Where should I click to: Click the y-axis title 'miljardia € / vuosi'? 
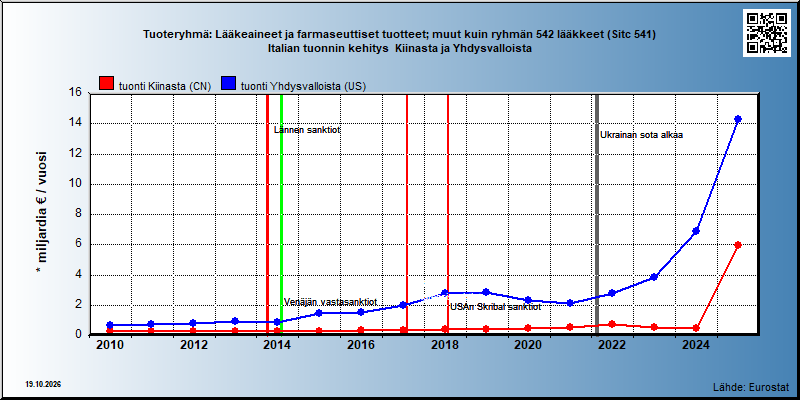41,214
